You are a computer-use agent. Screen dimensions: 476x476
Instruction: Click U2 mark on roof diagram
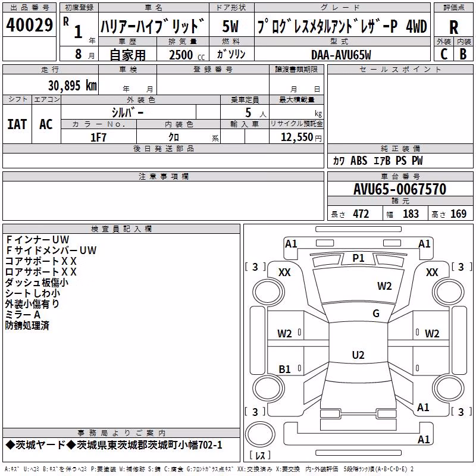358,355
